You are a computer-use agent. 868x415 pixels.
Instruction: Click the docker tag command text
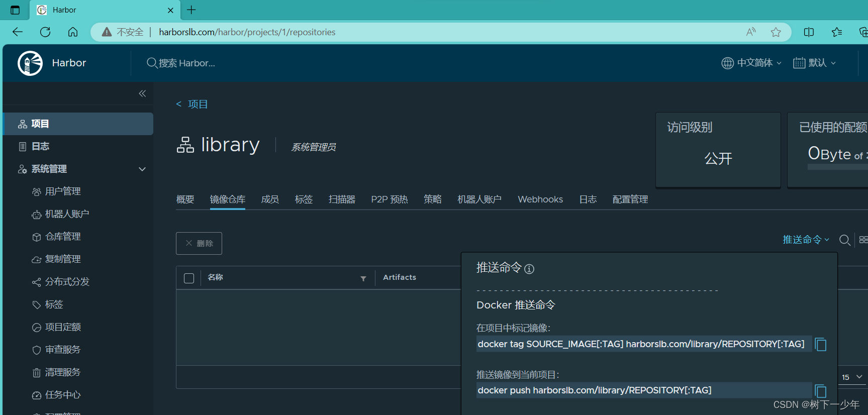[x=641, y=344]
